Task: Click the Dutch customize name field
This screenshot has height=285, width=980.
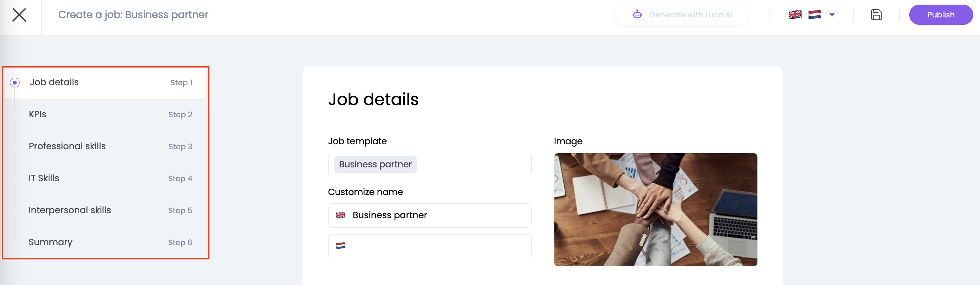Action: pyautogui.click(x=437, y=246)
